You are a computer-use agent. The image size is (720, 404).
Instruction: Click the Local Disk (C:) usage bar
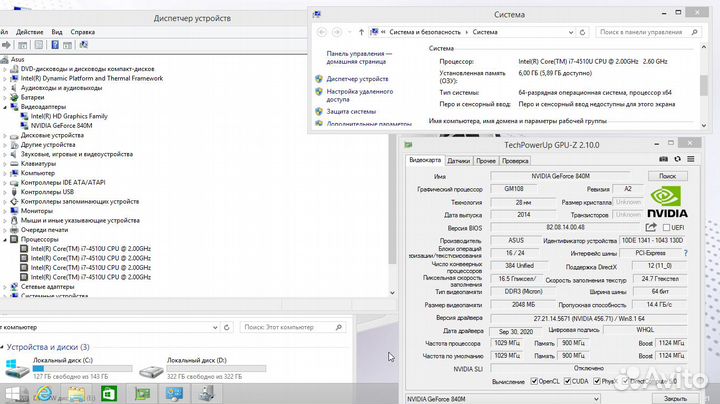pyautogui.click(x=83, y=369)
